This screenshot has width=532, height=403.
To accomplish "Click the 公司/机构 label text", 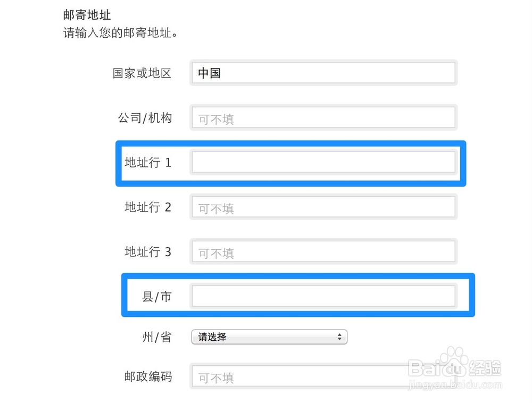I will click(x=145, y=118).
